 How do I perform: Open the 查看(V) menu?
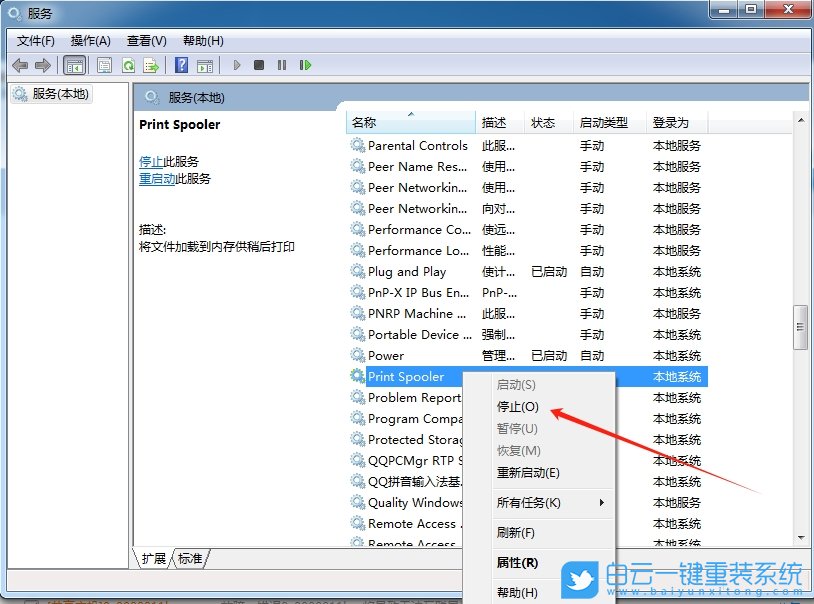point(146,41)
